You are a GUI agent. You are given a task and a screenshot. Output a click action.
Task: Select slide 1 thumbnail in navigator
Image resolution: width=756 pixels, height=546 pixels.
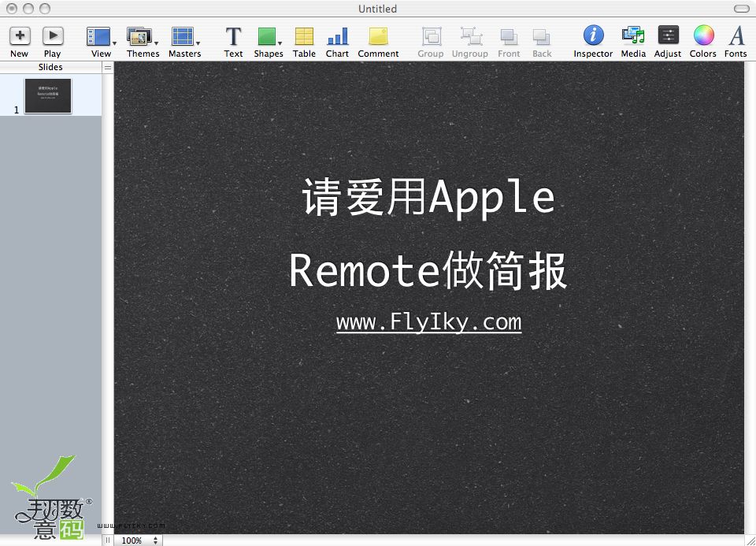click(48, 96)
